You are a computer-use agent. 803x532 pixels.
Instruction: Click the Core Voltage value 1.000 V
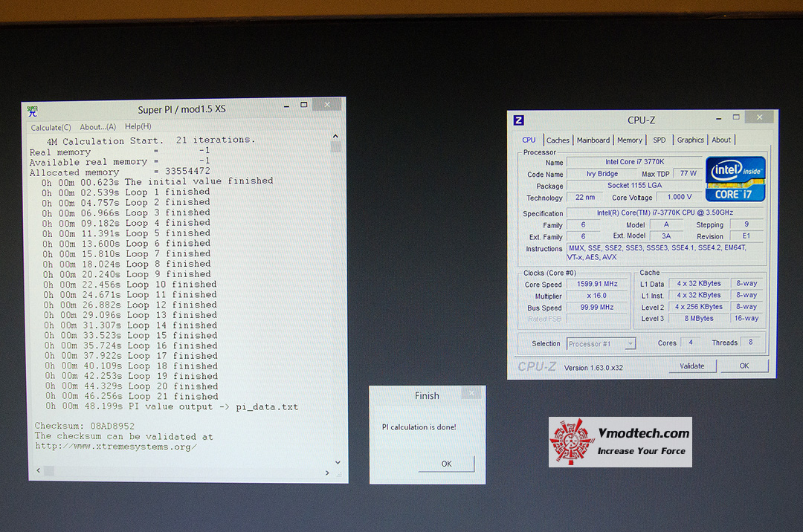(x=680, y=197)
